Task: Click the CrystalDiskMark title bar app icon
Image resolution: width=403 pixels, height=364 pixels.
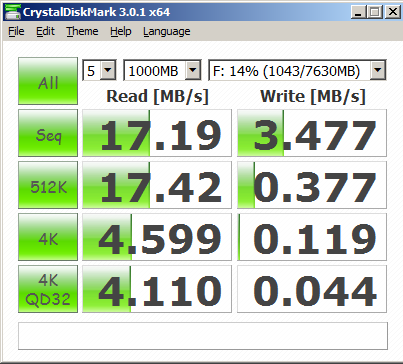Action: [12, 12]
